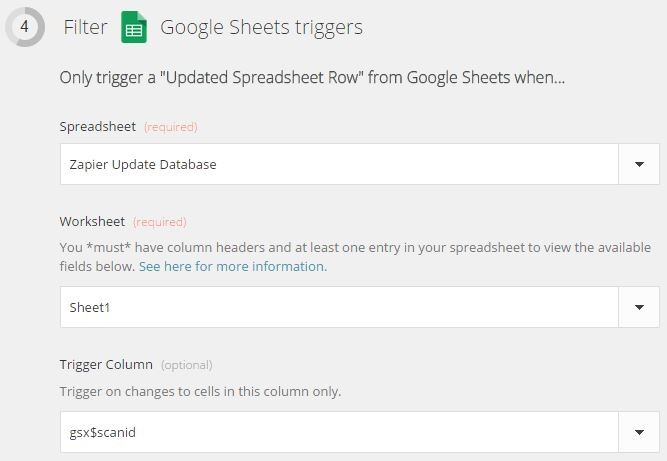Click the Spreadsheet field label
The height and width of the screenshot is (461, 667).
point(98,127)
